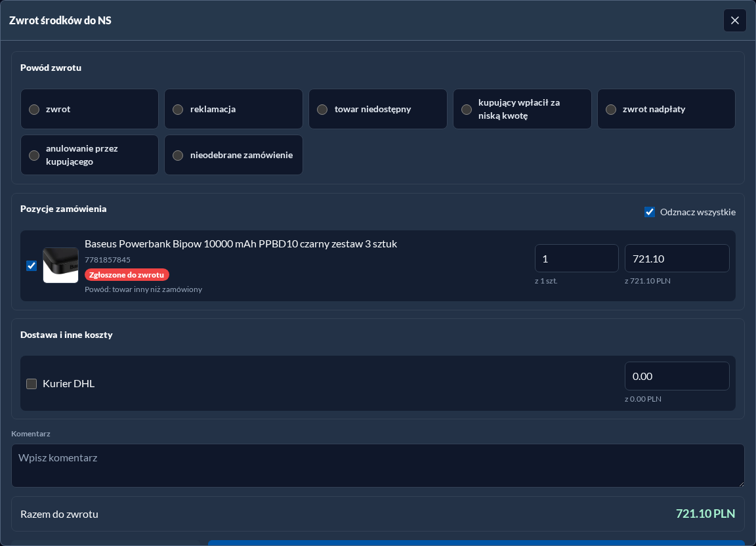The width and height of the screenshot is (756, 546).
Task: Open the Baseus Powerbank product thumbnail
Action: click(x=61, y=265)
